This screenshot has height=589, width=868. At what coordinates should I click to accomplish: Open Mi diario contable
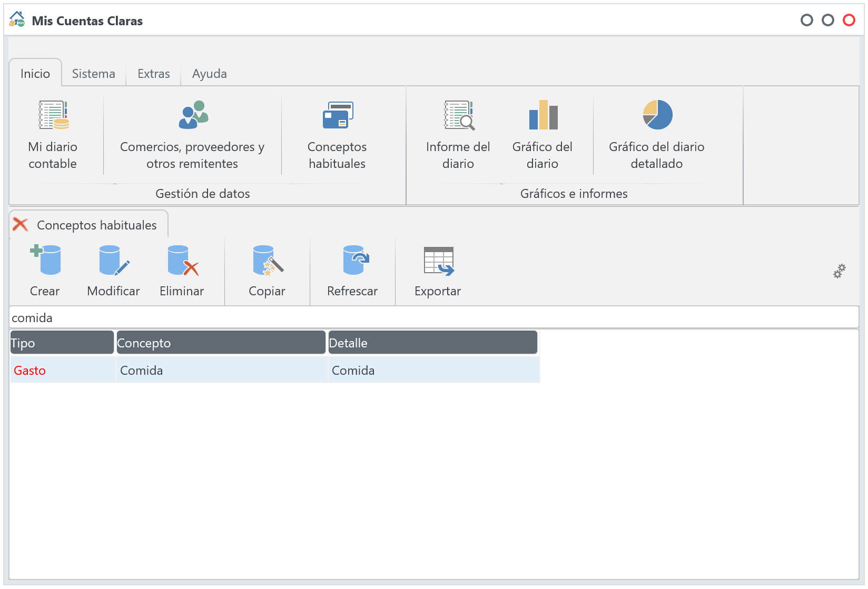click(x=53, y=135)
